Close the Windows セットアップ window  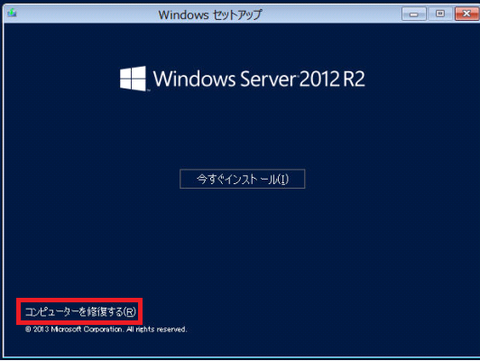[x=467, y=14]
